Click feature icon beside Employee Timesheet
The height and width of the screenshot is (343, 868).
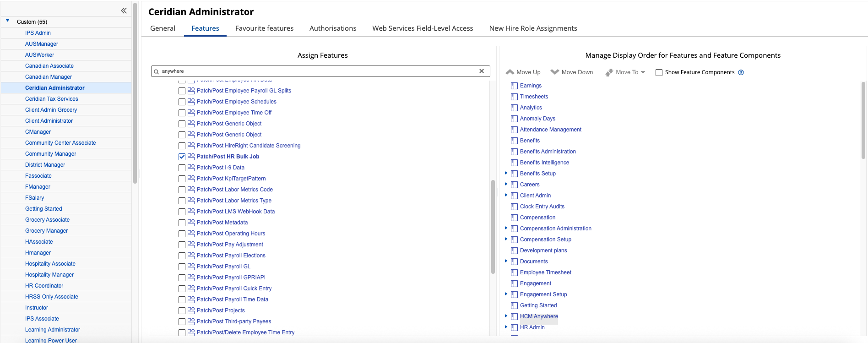click(x=514, y=272)
